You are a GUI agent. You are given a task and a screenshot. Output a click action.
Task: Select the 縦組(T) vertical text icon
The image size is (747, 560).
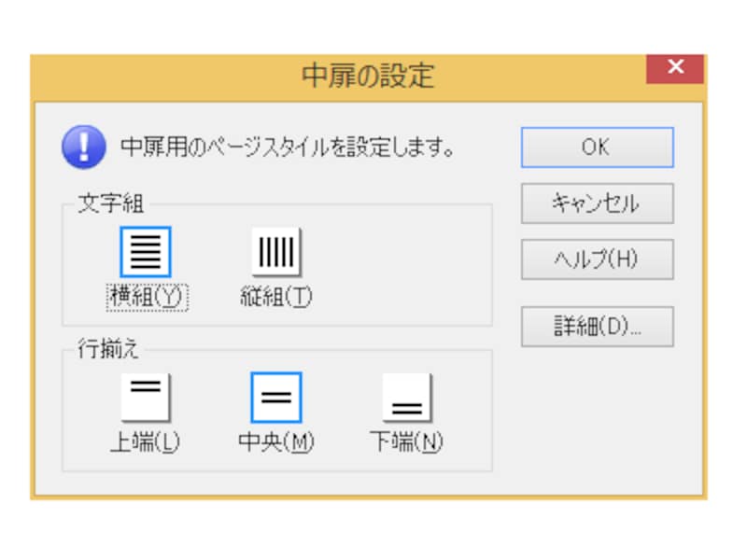click(x=276, y=252)
